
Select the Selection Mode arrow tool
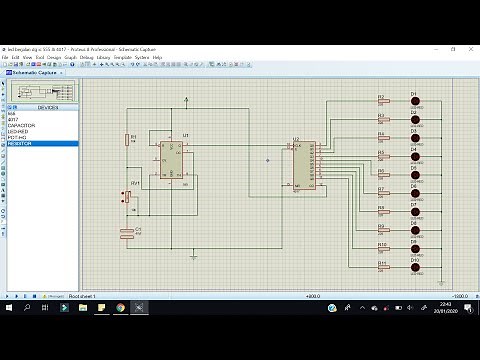tap(3, 83)
